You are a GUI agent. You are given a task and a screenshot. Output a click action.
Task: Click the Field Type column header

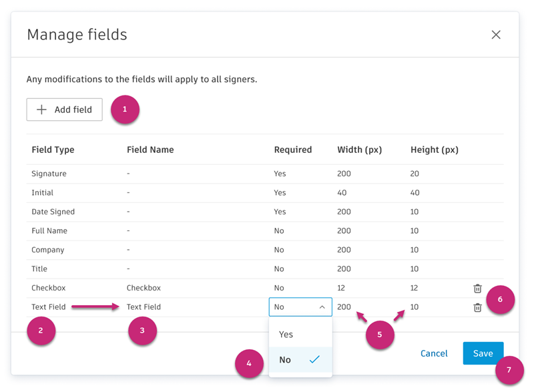click(53, 150)
